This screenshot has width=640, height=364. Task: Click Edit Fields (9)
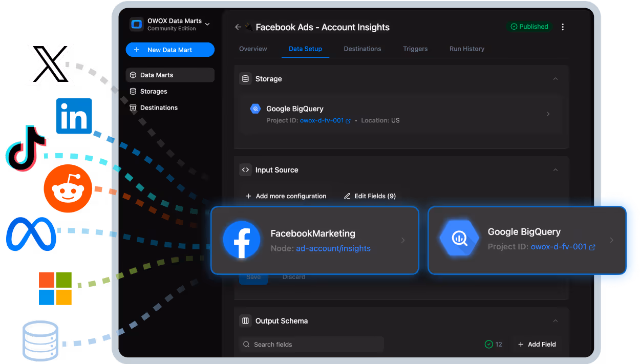[x=370, y=196]
